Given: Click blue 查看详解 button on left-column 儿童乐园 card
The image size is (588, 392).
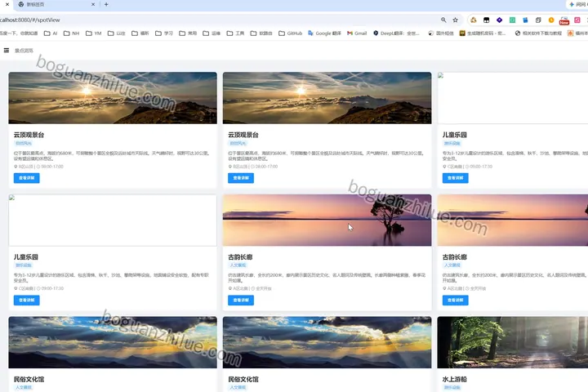Looking at the screenshot, I should click(27, 300).
